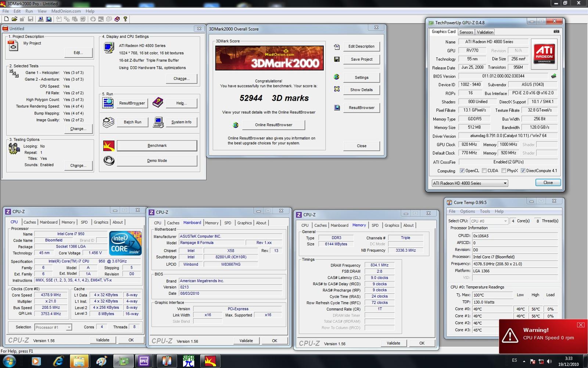Click the Tj. Max 100°C field in Core Temp
The width and height of the screenshot is (588, 368).
492,295
